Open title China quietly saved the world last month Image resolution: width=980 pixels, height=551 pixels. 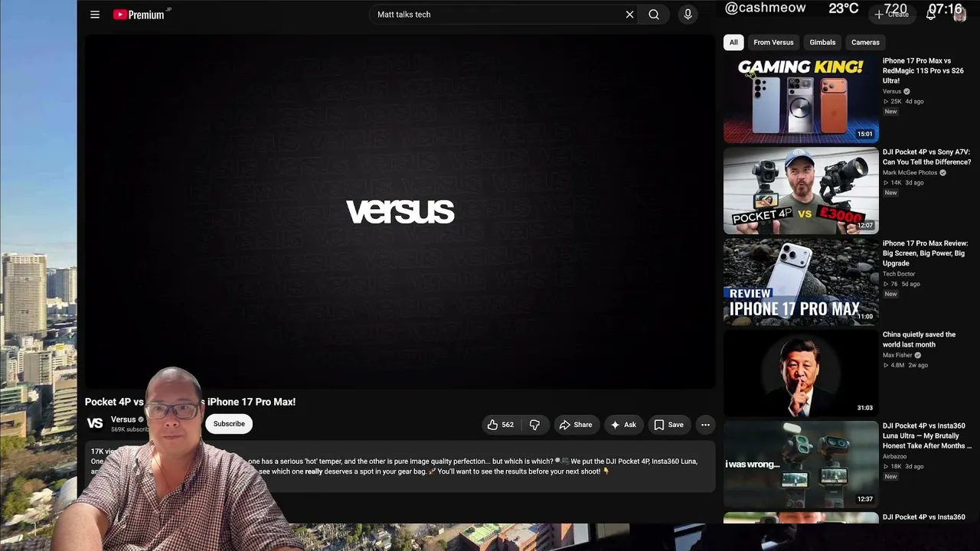[x=919, y=339]
